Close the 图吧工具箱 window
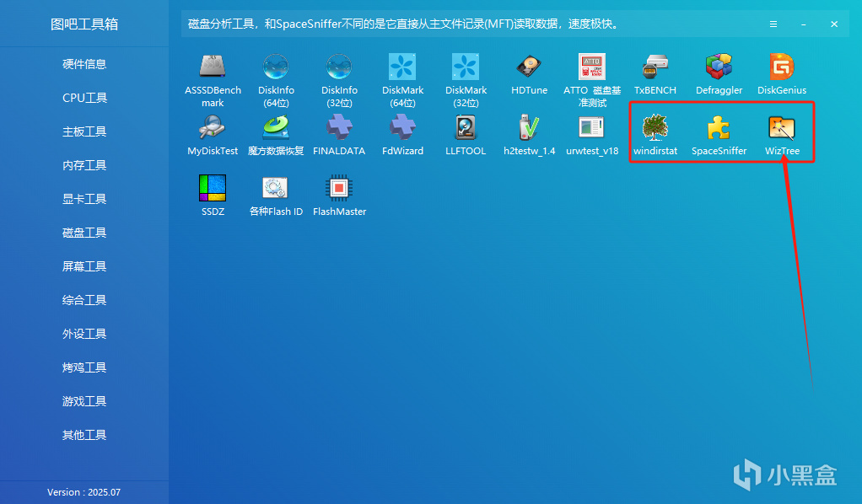This screenshot has width=862, height=504. click(x=834, y=24)
